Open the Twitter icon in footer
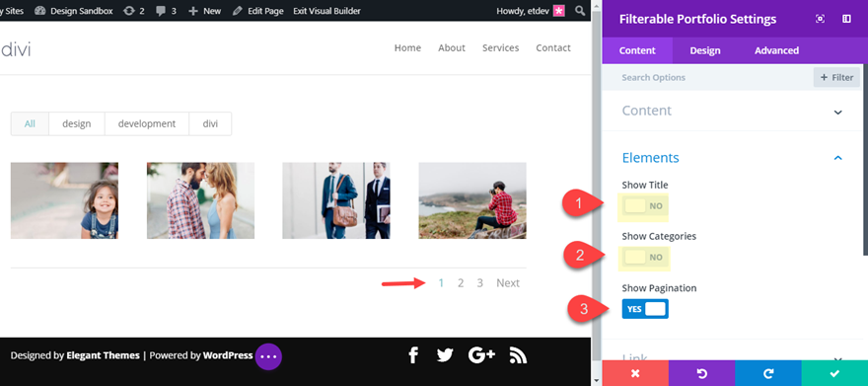 (x=445, y=355)
